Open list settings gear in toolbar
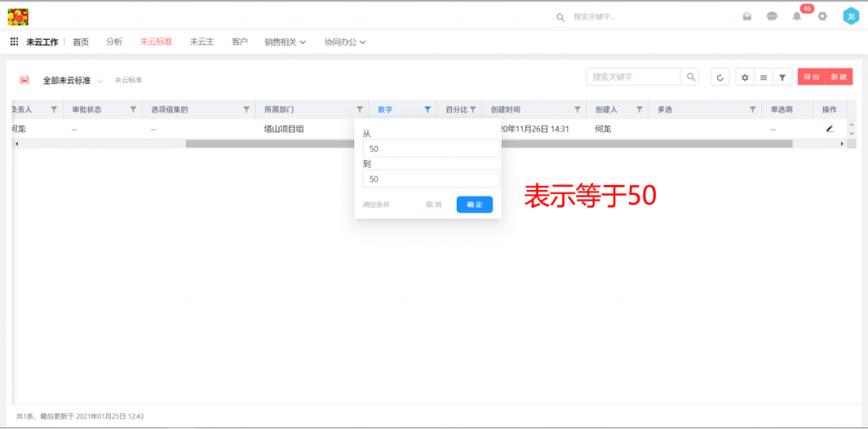868x429 pixels. pos(745,77)
